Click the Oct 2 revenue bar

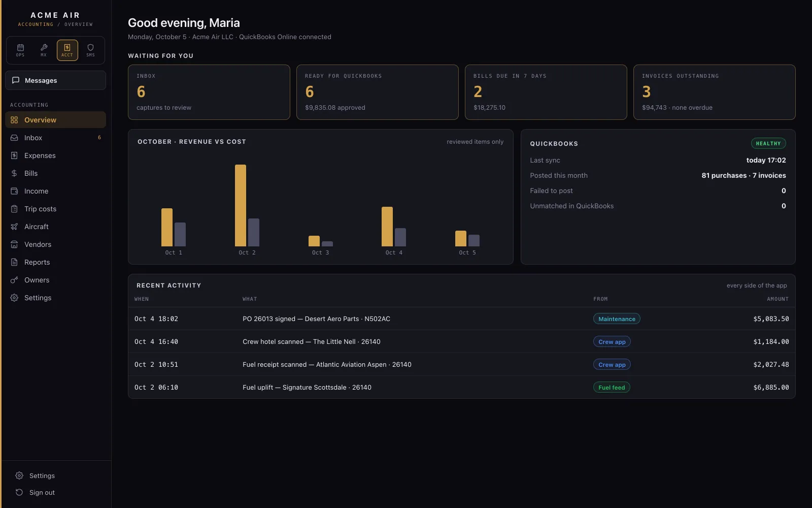click(241, 205)
